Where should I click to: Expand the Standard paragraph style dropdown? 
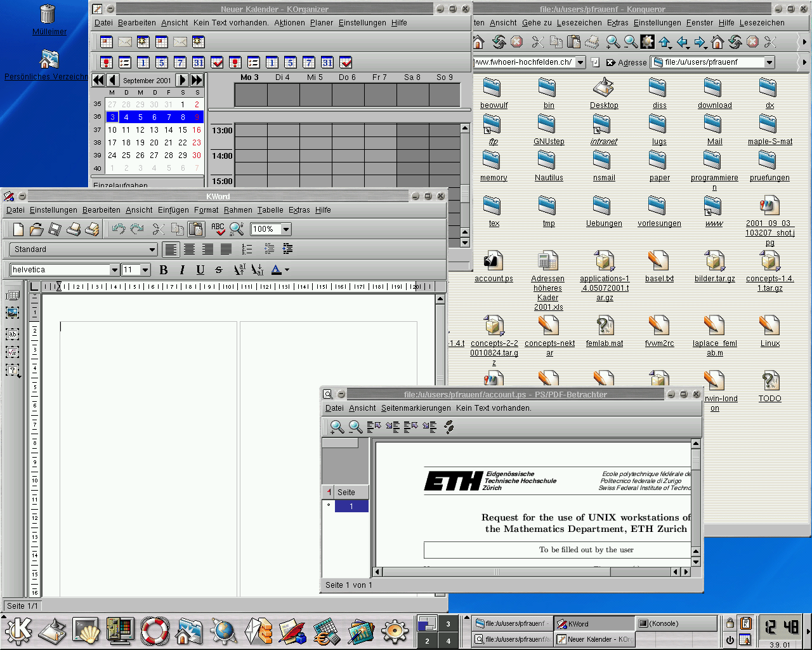[152, 249]
